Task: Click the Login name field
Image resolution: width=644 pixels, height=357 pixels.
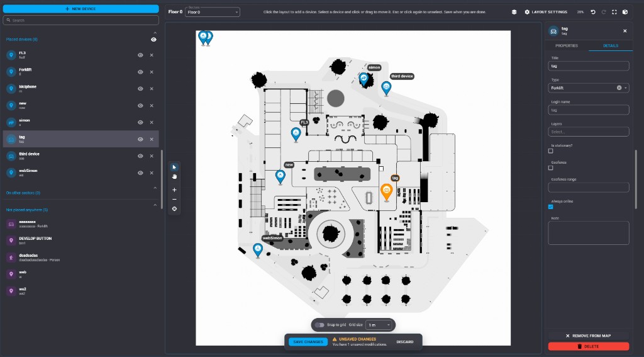Action: point(589,110)
